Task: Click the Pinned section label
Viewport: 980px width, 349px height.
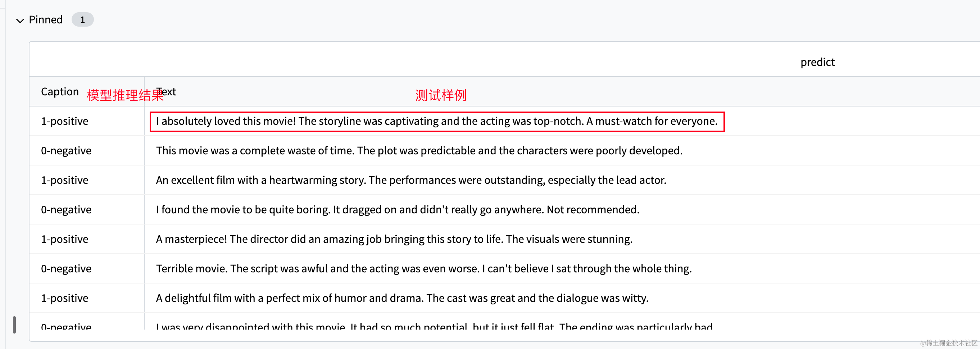Action: click(x=46, y=19)
